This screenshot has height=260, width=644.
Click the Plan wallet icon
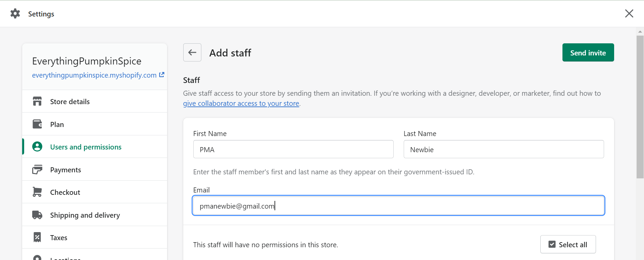point(37,124)
